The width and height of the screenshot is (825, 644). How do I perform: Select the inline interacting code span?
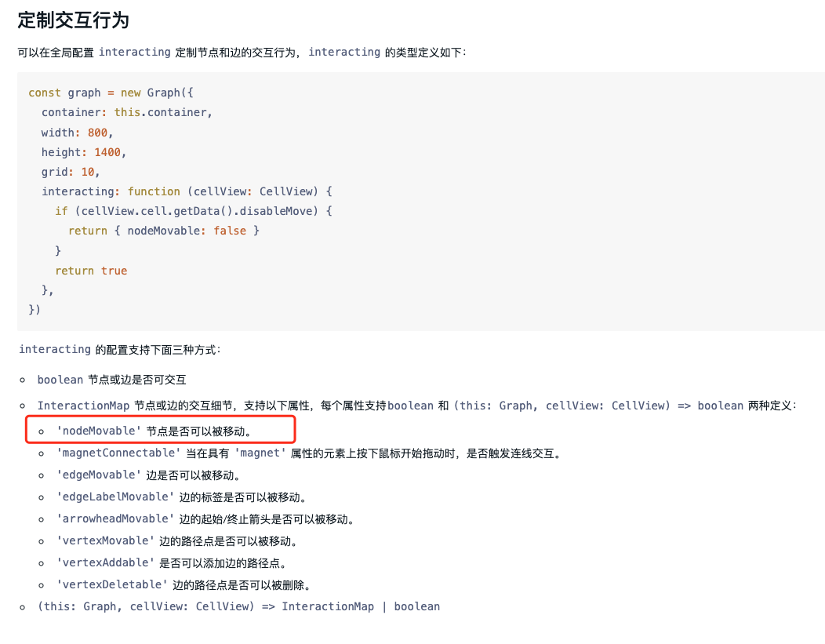coord(134,52)
